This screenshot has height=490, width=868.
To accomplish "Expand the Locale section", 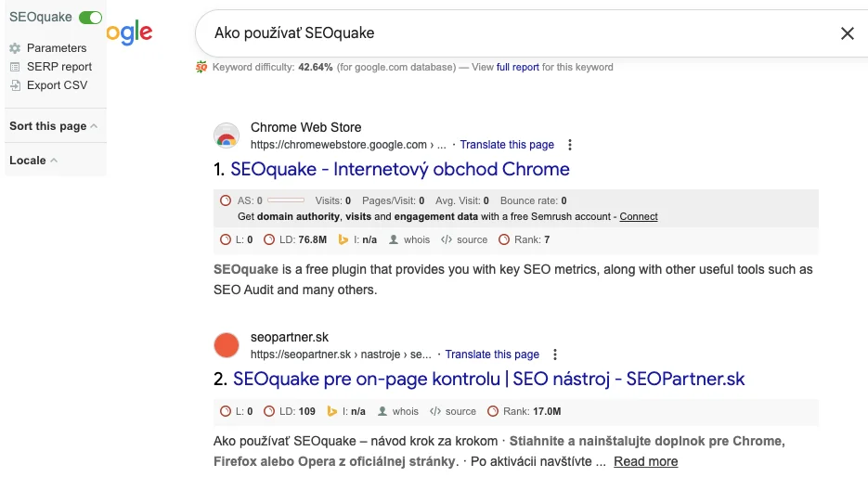I will (x=33, y=161).
